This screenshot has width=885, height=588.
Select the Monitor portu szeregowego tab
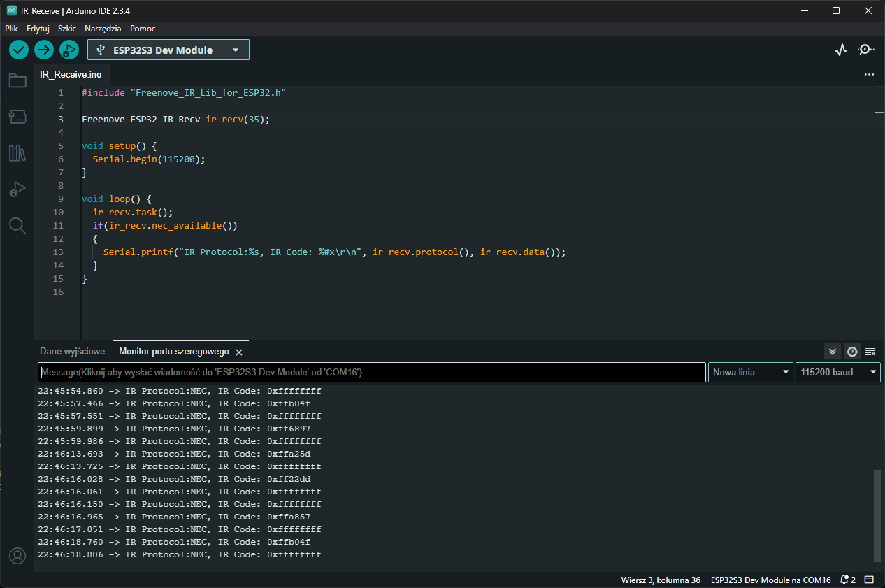(x=174, y=352)
